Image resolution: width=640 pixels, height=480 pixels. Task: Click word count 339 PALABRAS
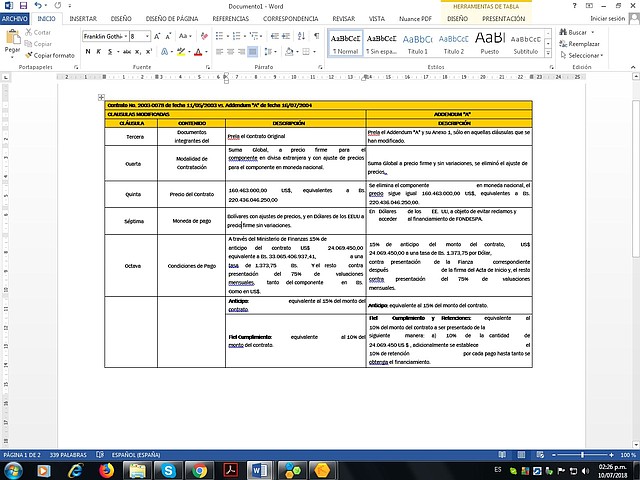[x=68, y=455]
